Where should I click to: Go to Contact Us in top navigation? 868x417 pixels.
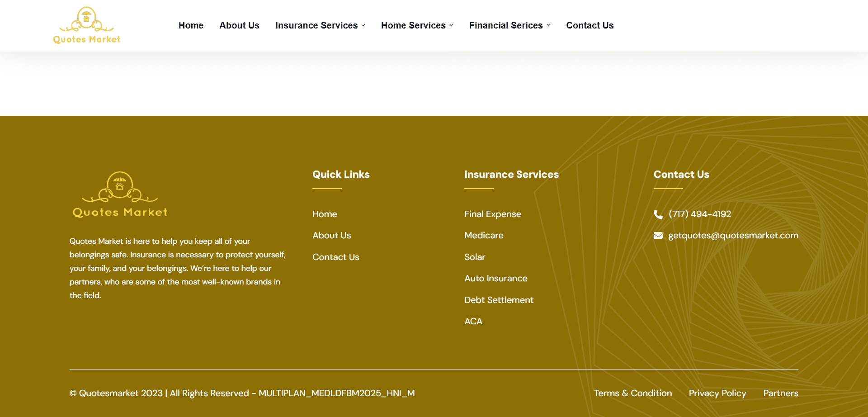pos(590,25)
